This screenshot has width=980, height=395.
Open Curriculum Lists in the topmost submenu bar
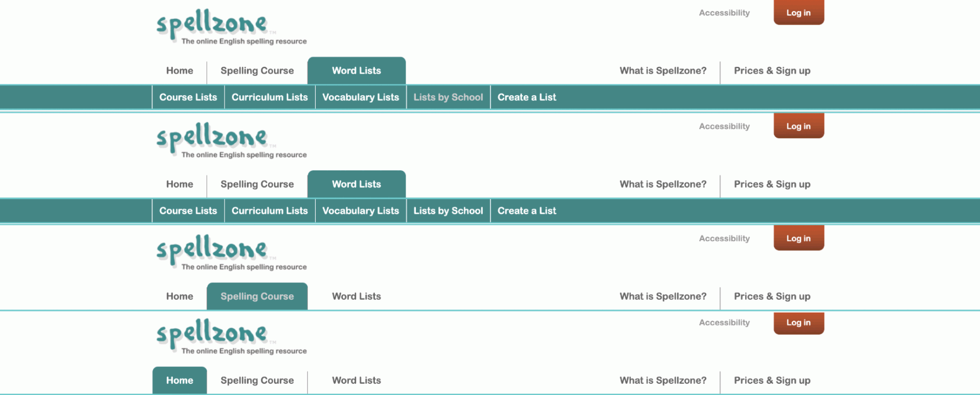(270, 97)
